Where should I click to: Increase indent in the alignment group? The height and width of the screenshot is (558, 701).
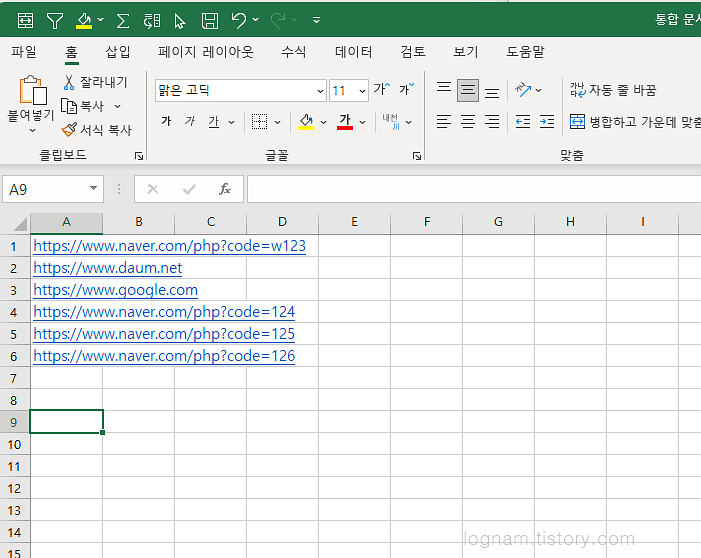point(547,122)
